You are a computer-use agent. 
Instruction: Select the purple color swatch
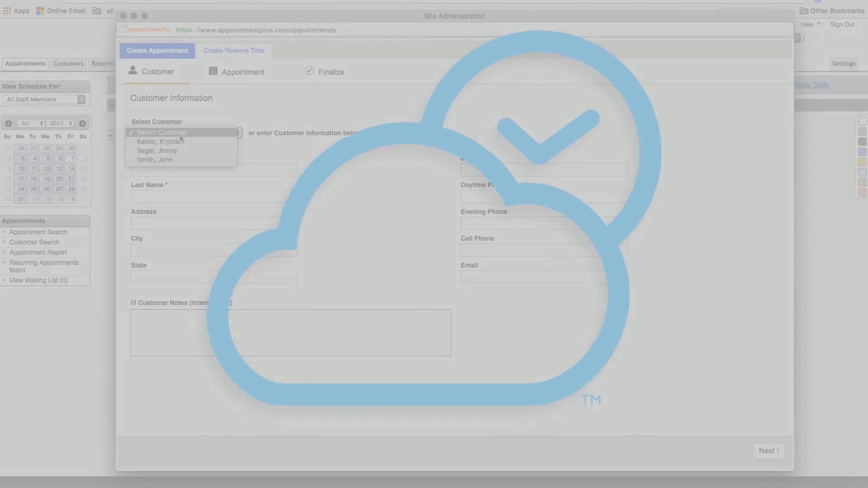pyautogui.click(x=862, y=152)
